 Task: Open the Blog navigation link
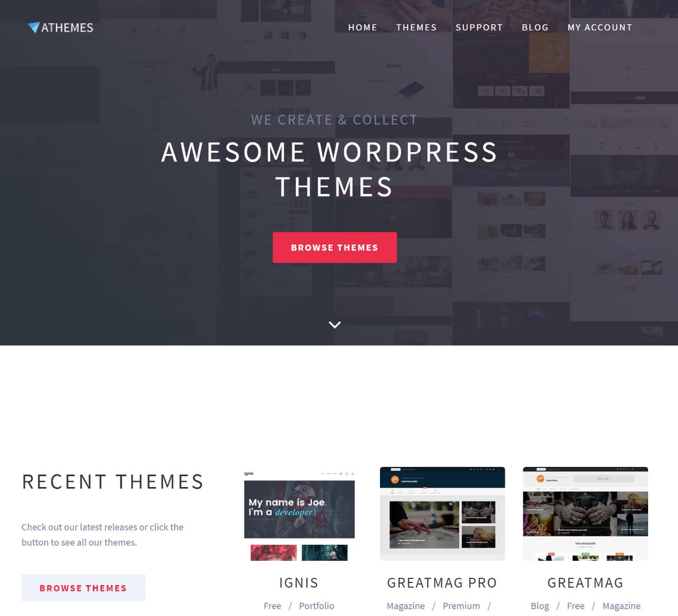[535, 27]
